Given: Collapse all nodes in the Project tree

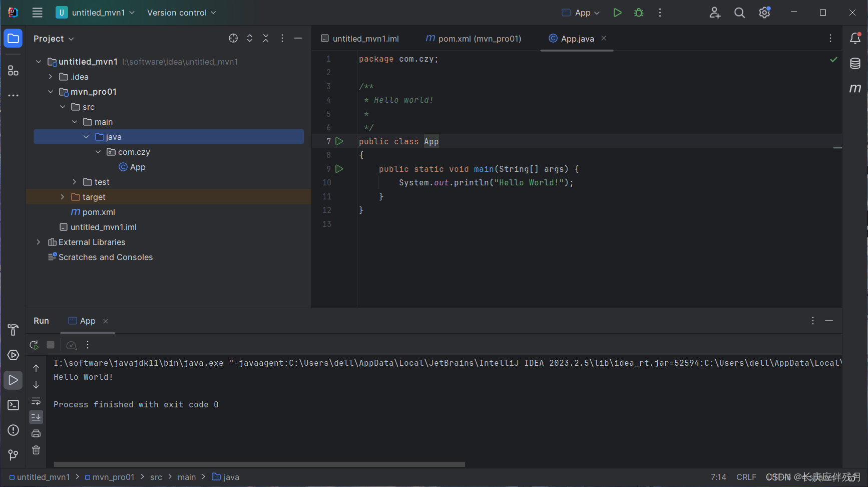Looking at the screenshot, I should tap(266, 38).
